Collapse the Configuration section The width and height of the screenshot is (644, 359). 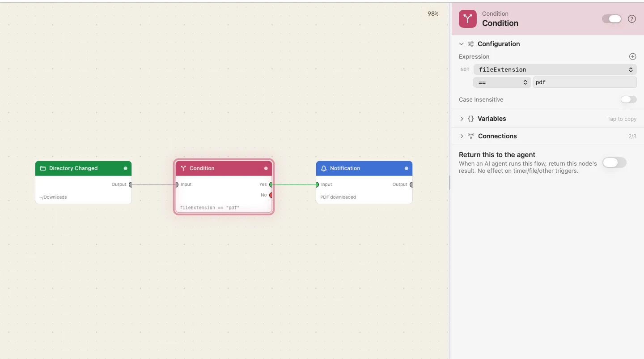point(462,44)
